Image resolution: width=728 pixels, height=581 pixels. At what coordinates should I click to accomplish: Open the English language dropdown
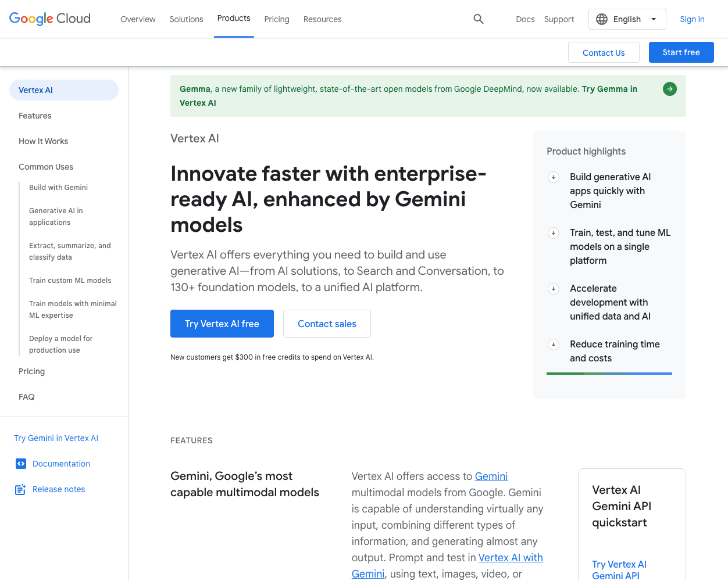click(627, 19)
